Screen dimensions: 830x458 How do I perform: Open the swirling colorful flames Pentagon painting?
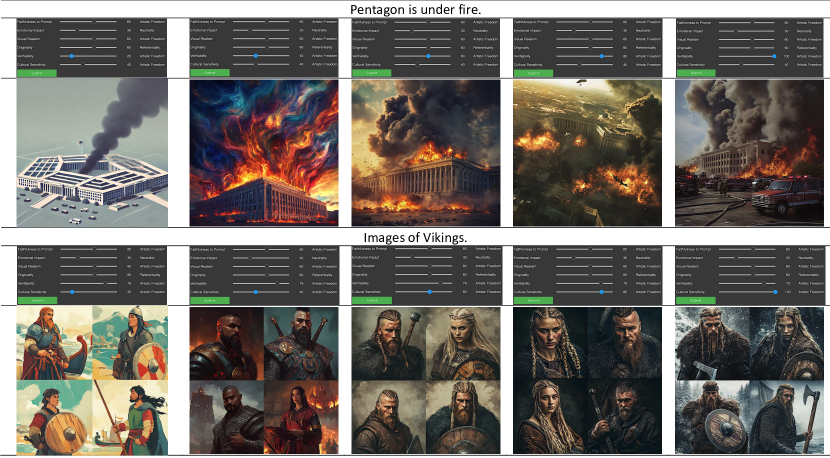[x=264, y=153]
